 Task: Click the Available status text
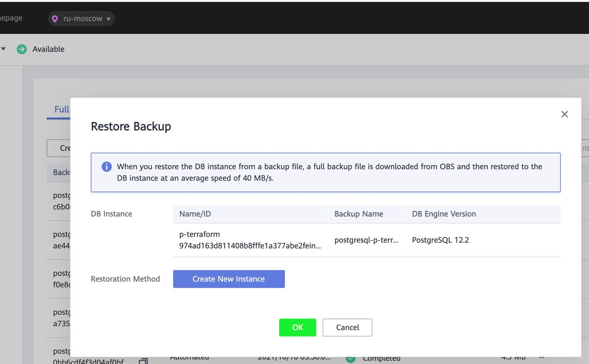48,49
